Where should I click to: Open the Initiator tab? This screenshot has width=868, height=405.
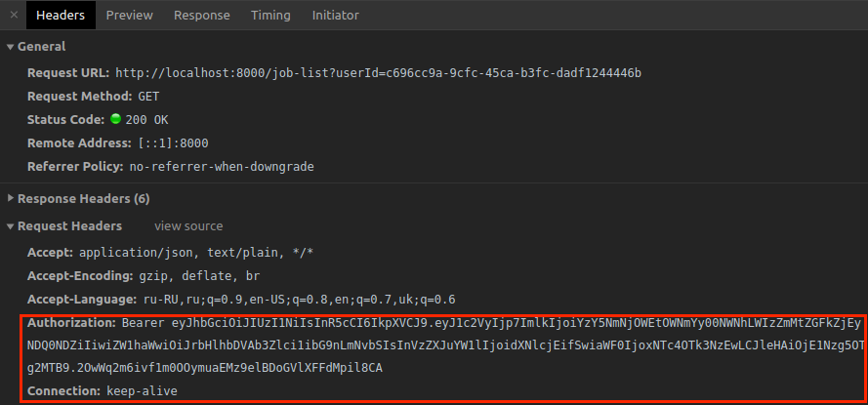(x=335, y=16)
